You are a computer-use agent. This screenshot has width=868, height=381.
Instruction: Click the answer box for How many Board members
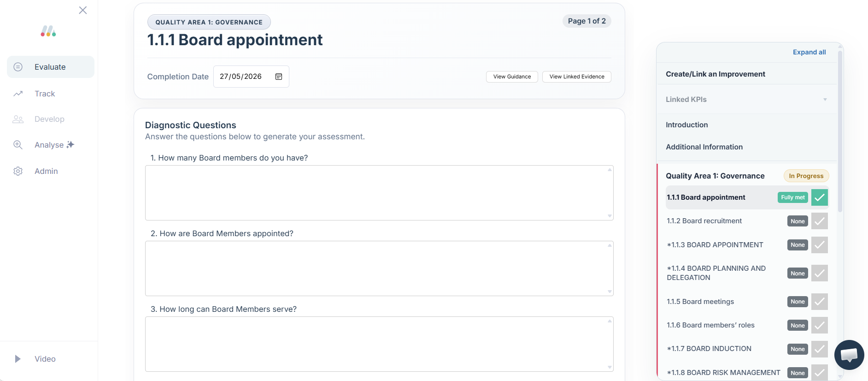(x=379, y=193)
